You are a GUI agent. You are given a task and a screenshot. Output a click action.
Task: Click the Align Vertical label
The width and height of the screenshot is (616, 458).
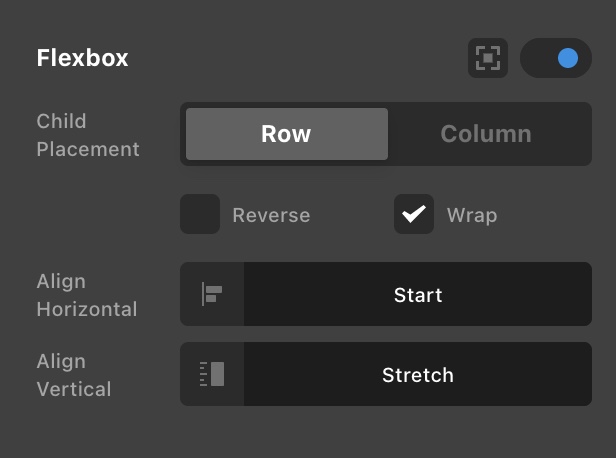(x=74, y=375)
